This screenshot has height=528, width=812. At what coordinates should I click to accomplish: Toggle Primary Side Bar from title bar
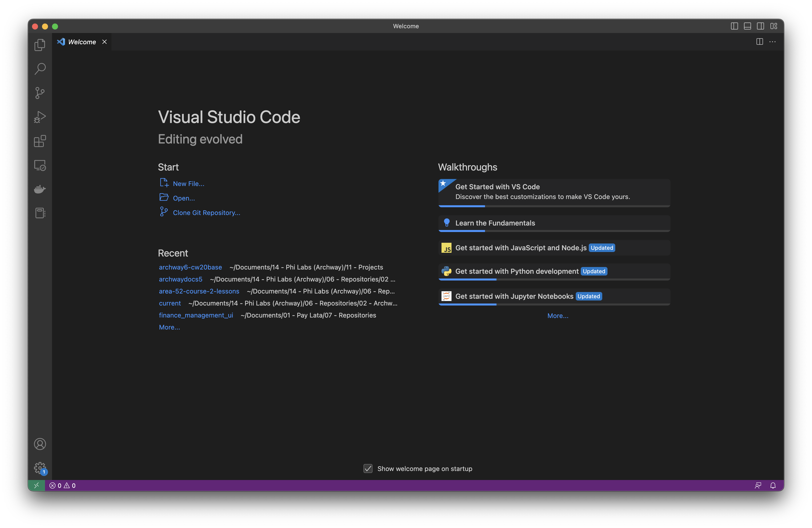point(734,26)
